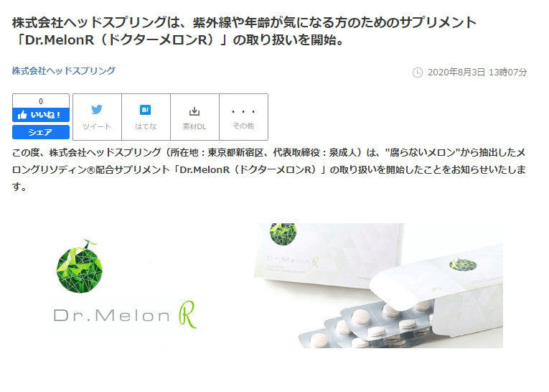
Task: Click the Twitter bird icon
Action: pyautogui.click(x=97, y=109)
